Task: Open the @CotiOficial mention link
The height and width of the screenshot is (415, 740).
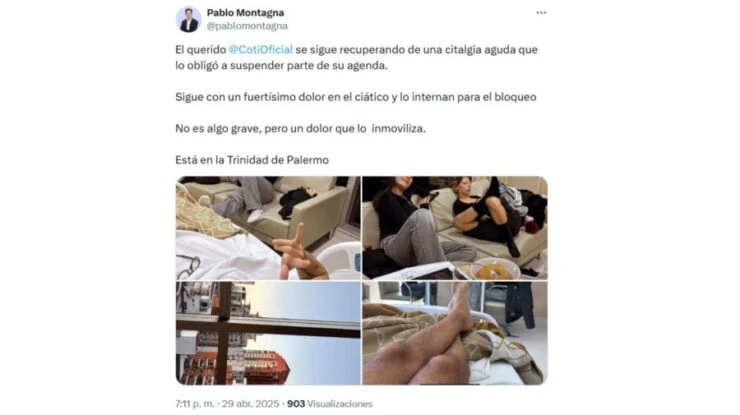Action: pyautogui.click(x=261, y=50)
